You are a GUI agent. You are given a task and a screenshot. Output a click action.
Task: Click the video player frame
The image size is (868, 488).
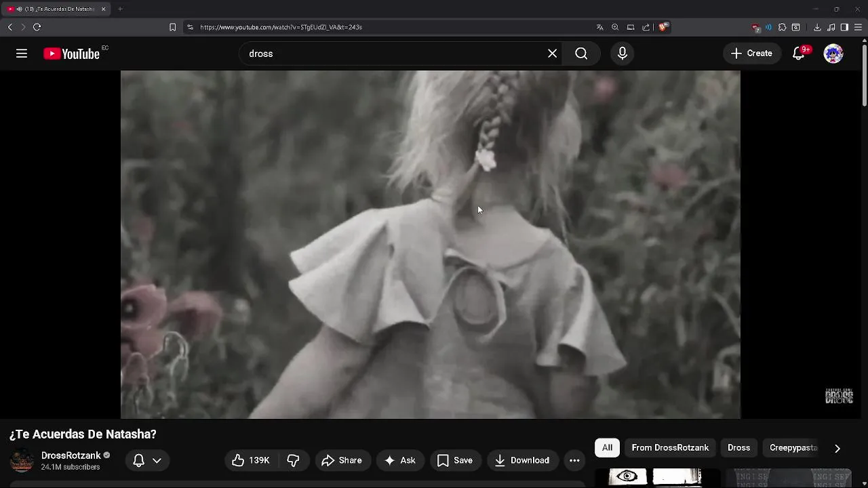[x=431, y=244]
